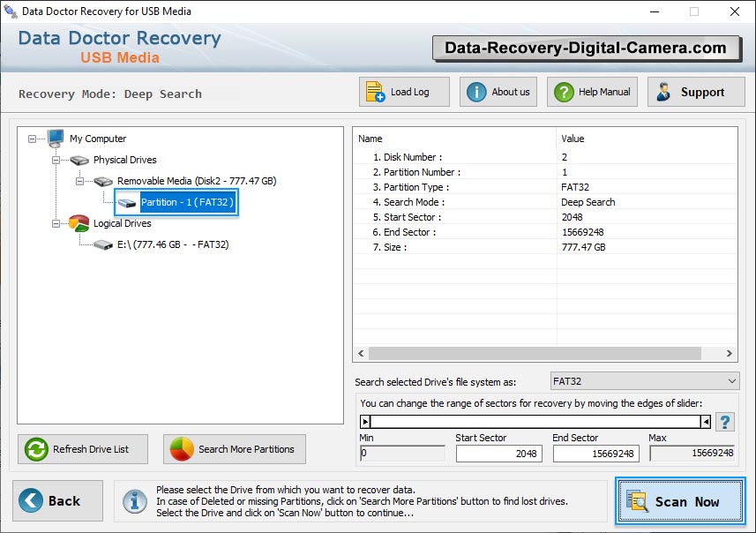Click the right sector slider handle
The height and width of the screenshot is (533, 756).
pyautogui.click(x=706, y=422)
